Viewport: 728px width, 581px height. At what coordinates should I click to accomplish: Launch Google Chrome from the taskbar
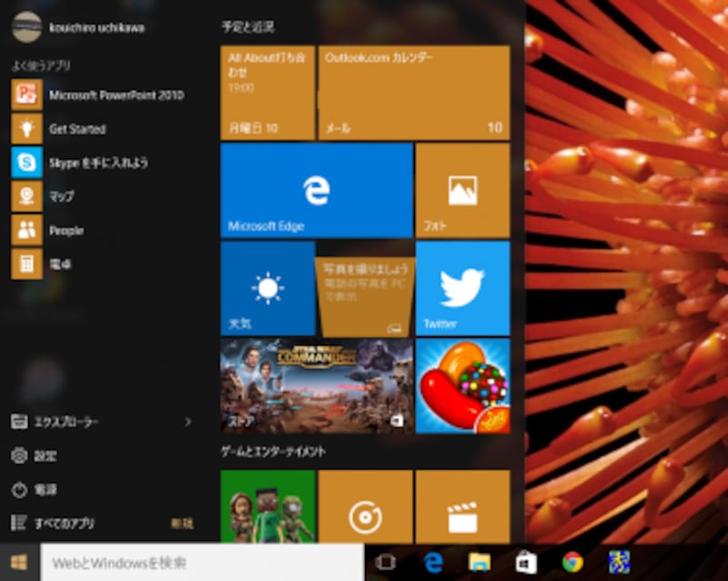tap(573, 563)
